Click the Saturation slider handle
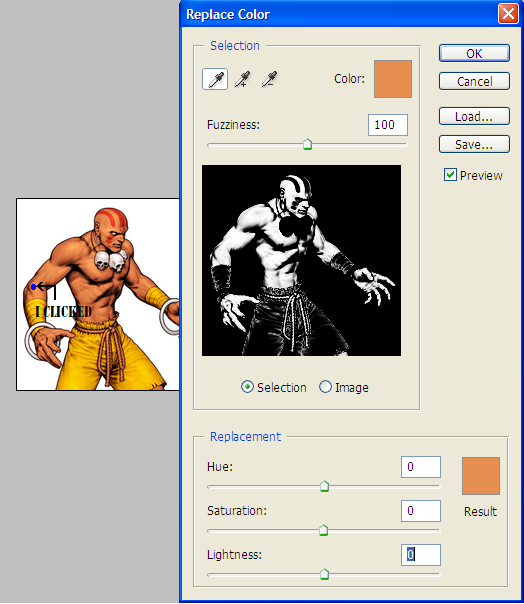This screenshot has width=524, height=604. pos(324,530)
